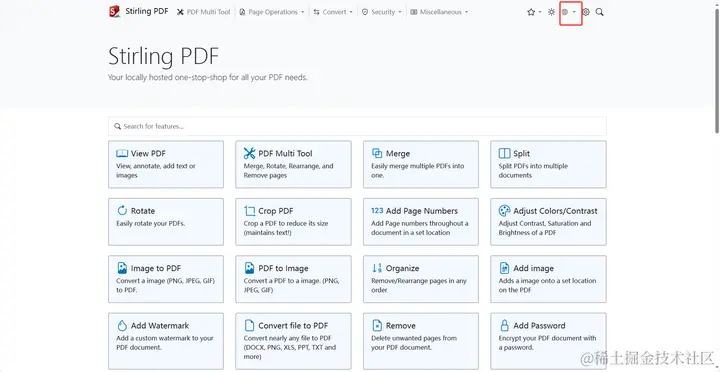Click the navbar search magnifier icon

point(599,12)
